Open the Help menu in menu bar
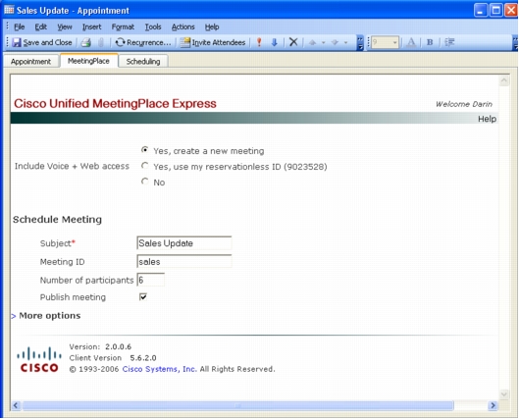The width and height of the screenshot is (520, 420). 212,26
